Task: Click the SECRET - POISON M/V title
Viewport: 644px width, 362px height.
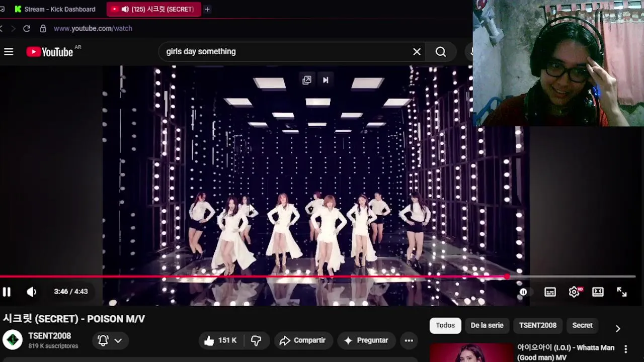Action: point(74,319)
